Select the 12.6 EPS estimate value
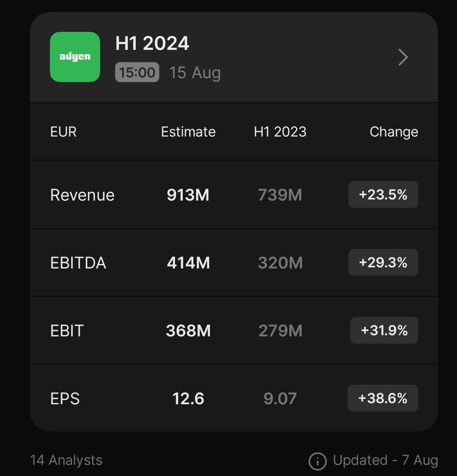 pos(189,399)
